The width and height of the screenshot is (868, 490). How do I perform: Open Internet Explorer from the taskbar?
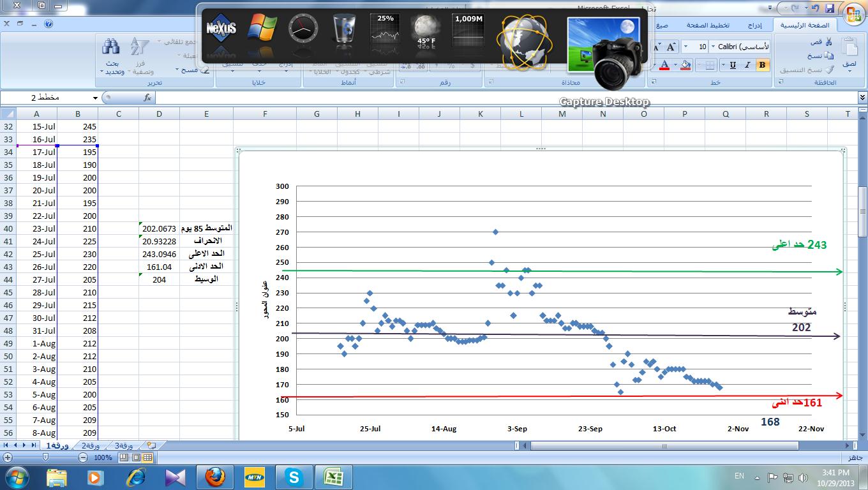[x=136, y=477]
